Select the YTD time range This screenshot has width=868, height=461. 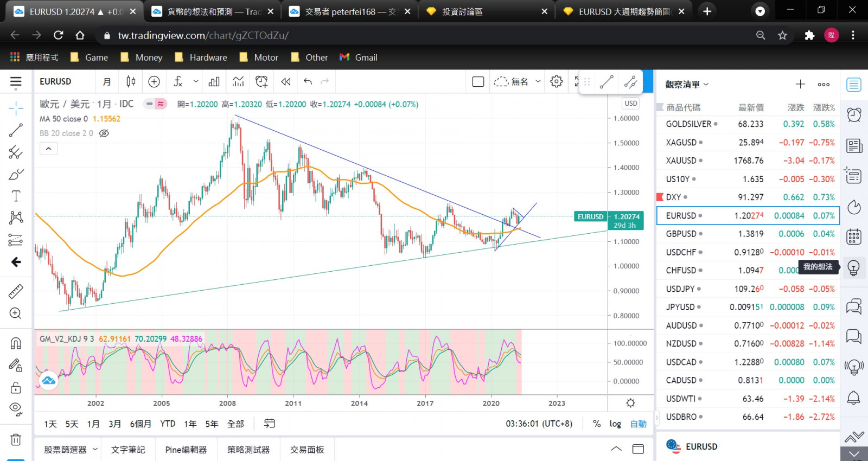point(168,424)
